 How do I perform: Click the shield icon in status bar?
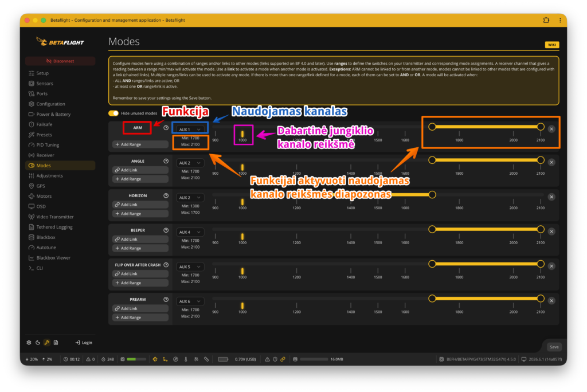pos(275,359)
